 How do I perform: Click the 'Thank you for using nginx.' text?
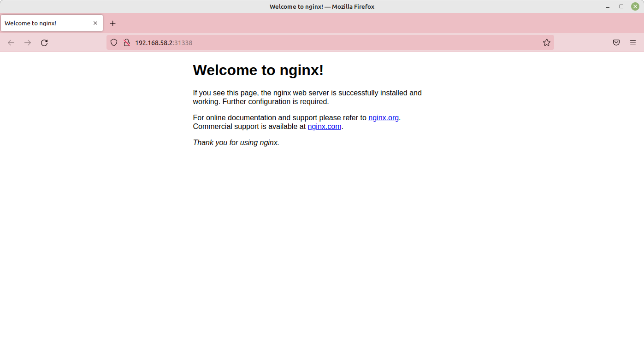click(236, 143)
